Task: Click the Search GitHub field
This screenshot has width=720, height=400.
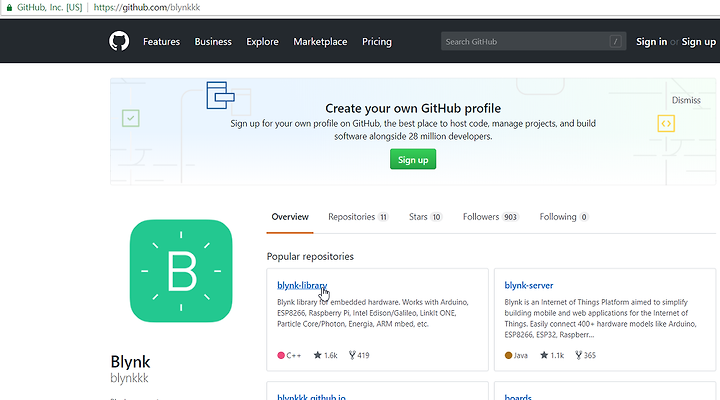Action: [x=533, y=42]
